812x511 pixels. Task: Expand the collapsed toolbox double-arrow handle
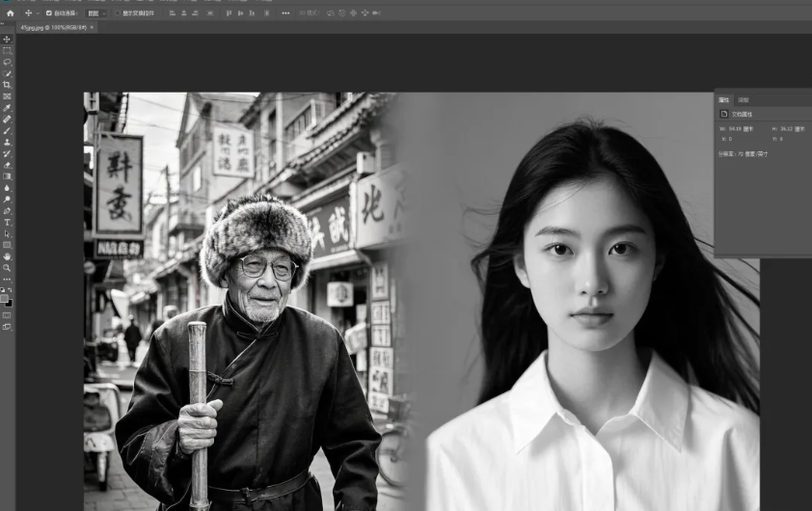pos(3,23)
